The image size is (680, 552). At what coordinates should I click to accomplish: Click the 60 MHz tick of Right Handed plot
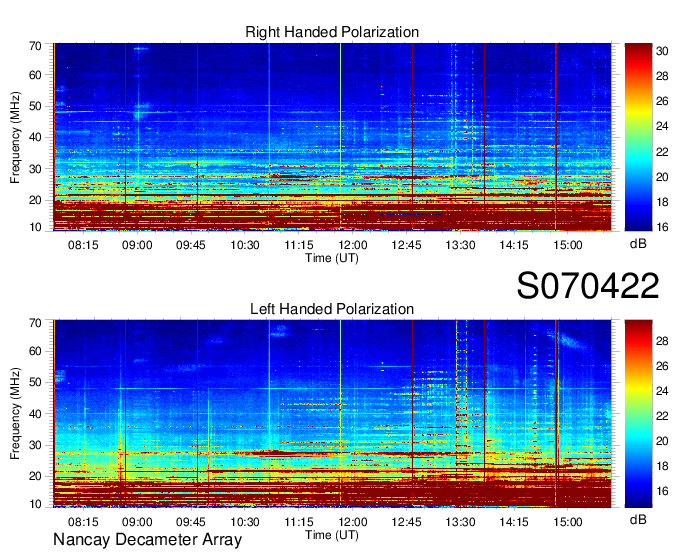pyautogui.click(x=35, y=75)
